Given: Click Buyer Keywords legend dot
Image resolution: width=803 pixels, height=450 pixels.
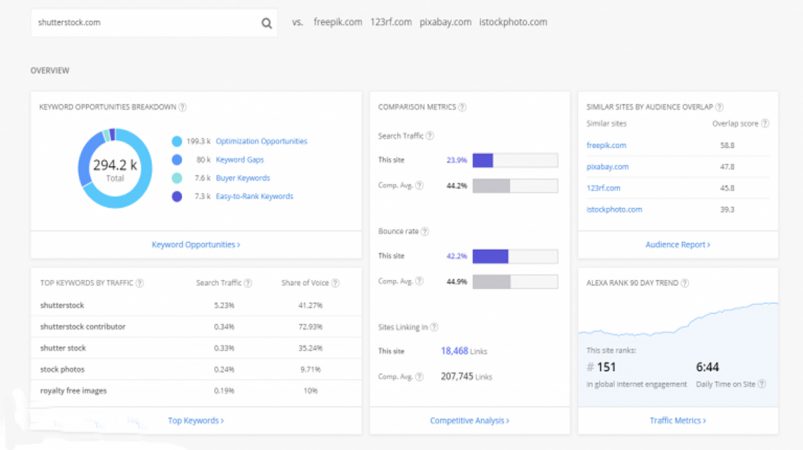Looking at the screenshot, I should tap(177, 178).
